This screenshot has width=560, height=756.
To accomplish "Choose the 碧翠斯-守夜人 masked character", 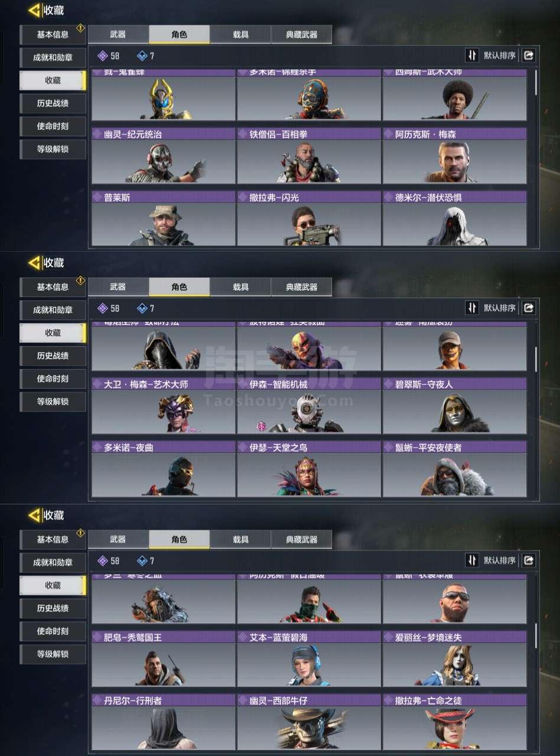I will pos(454,406).
